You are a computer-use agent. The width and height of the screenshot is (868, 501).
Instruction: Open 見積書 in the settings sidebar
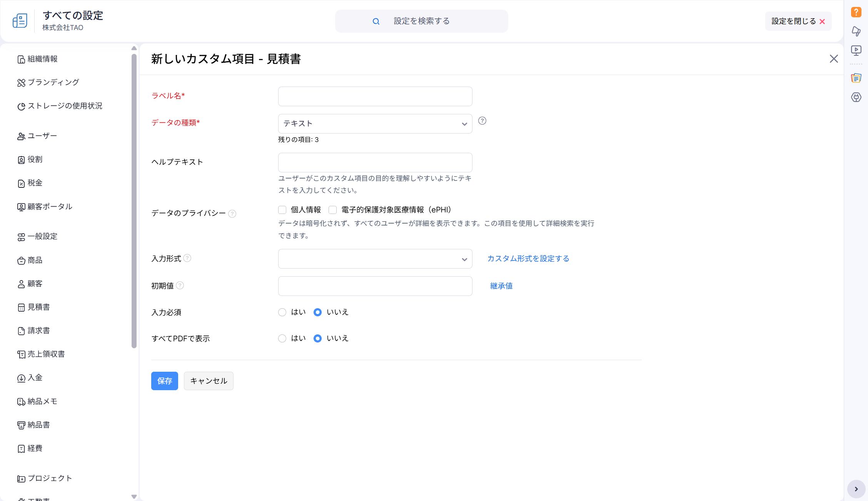(x=38, y=307)
